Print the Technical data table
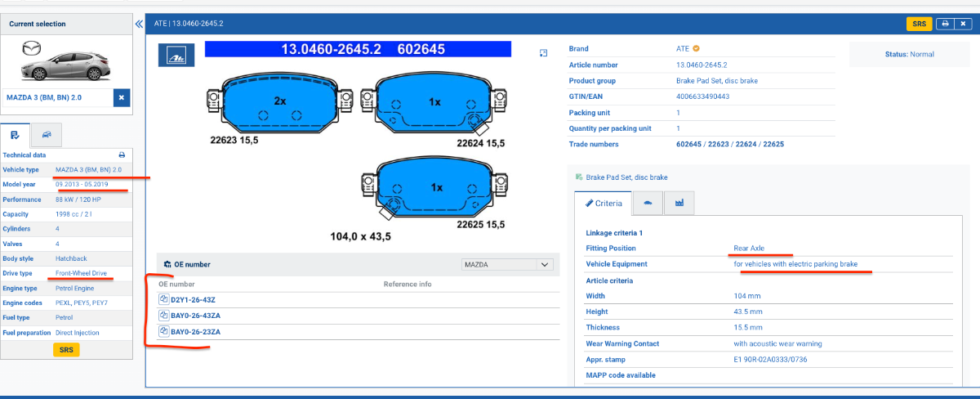Viewport: 980px width, 399px height. (x=122, y=155)
